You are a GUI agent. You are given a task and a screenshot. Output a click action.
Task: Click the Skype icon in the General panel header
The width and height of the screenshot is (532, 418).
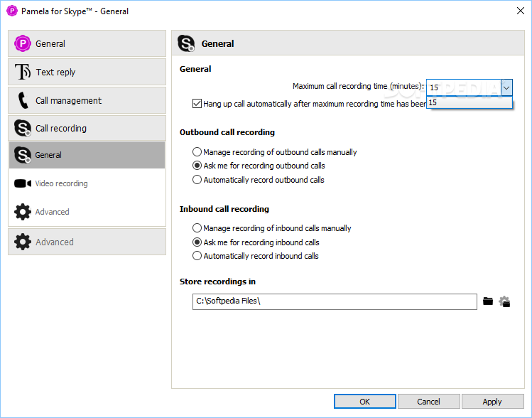[x=186, y=43]
